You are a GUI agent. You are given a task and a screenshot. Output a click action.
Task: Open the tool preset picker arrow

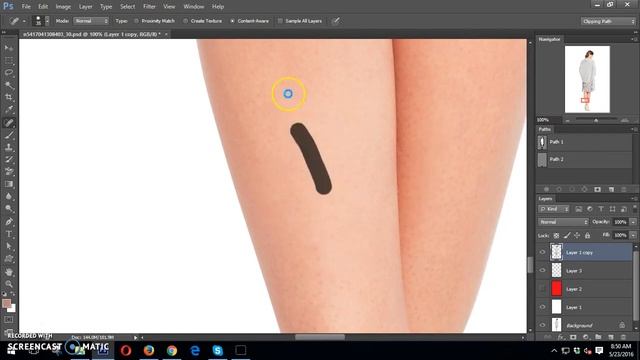click(24, 21)
